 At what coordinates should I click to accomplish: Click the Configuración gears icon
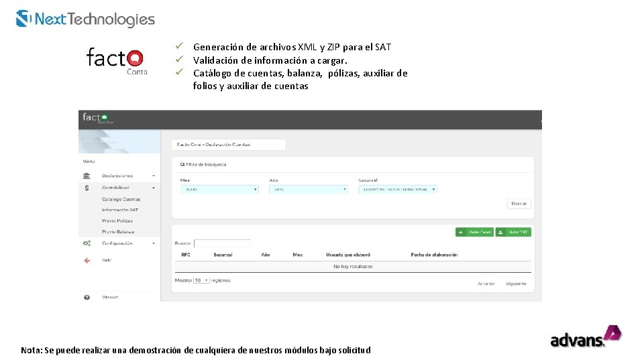[x=87, y=243]
